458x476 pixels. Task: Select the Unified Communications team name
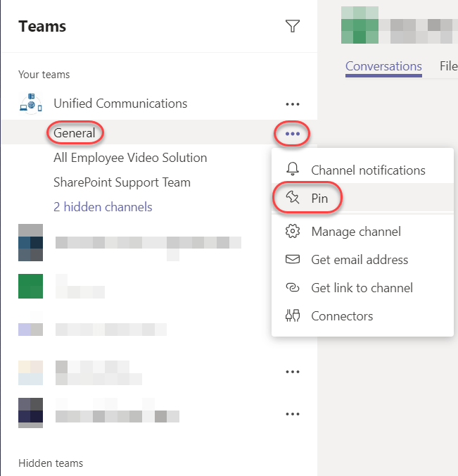pos(120,104)
